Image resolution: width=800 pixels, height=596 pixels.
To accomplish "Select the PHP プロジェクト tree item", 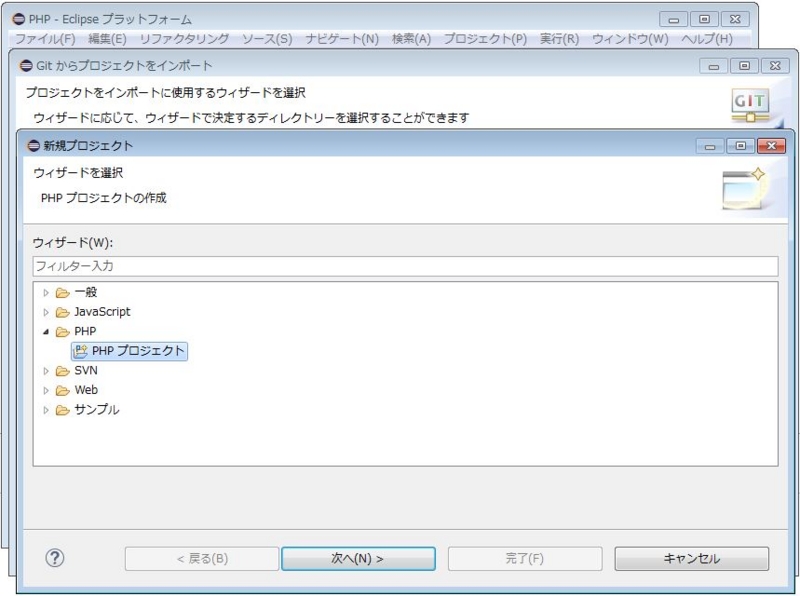I will 130,351.
